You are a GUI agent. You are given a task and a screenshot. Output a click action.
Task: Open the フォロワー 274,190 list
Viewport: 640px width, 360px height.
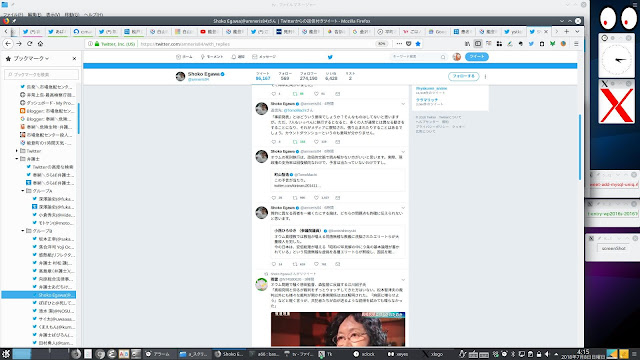tap(308, 76)
